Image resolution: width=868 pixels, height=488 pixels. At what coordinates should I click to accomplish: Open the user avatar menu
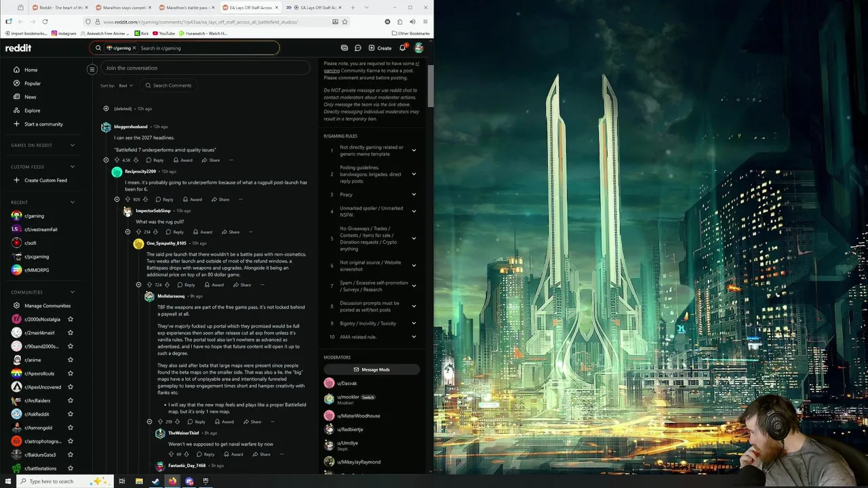pyautogui.click(x=418, y=48)
